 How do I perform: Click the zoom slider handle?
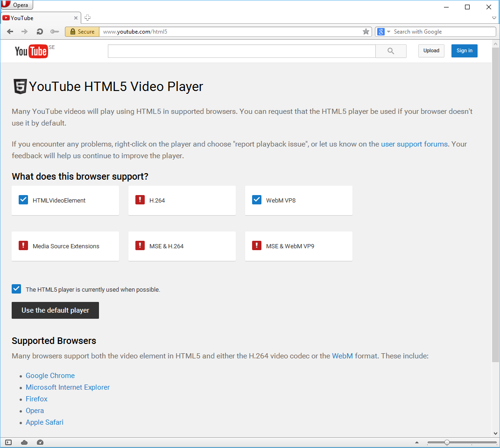pos(447,442)
